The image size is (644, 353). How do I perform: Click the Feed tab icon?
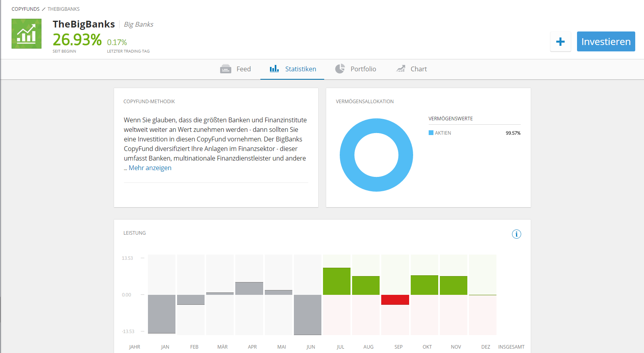click(x=226, y=69)
